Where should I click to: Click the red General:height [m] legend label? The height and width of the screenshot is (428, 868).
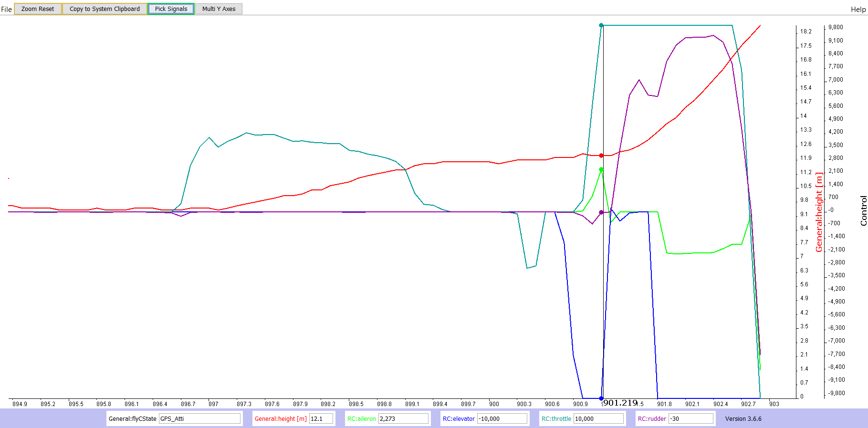pos(281,418)
